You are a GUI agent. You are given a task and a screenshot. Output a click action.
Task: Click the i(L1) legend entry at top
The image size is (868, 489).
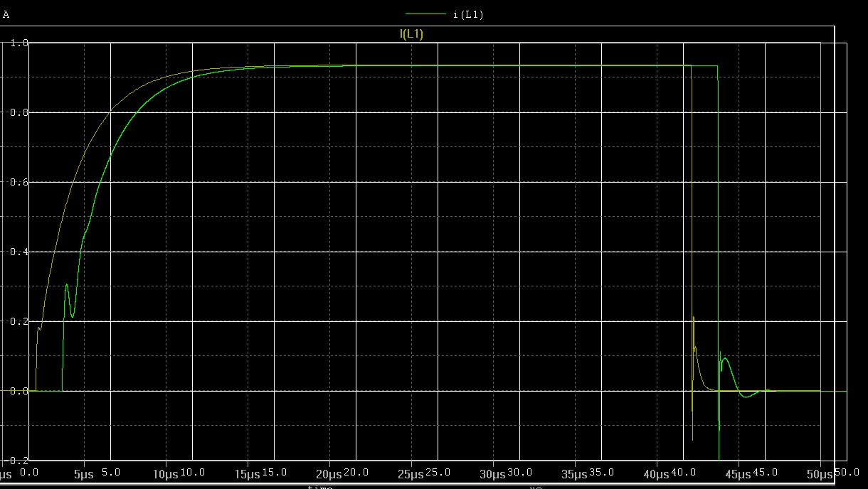[468, 14]
